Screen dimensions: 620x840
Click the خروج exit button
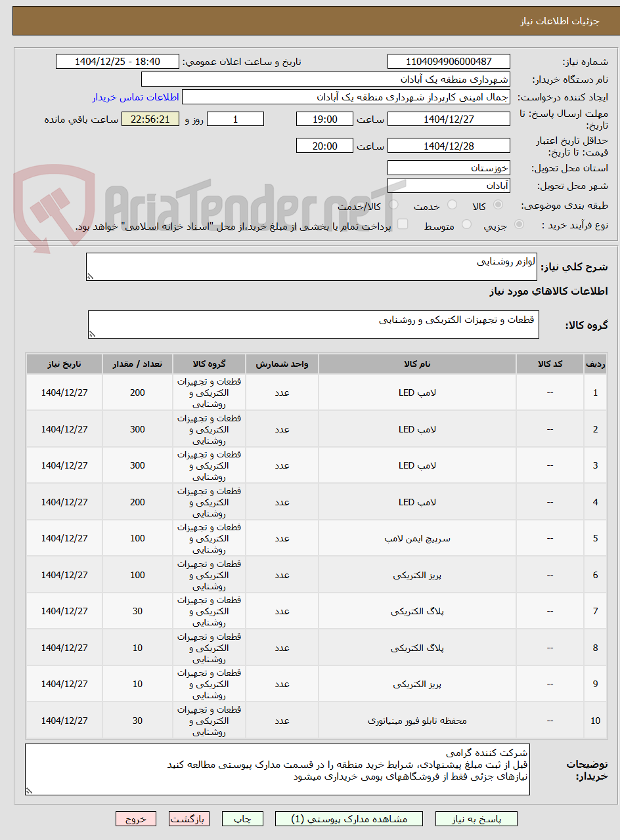point(136,819)
